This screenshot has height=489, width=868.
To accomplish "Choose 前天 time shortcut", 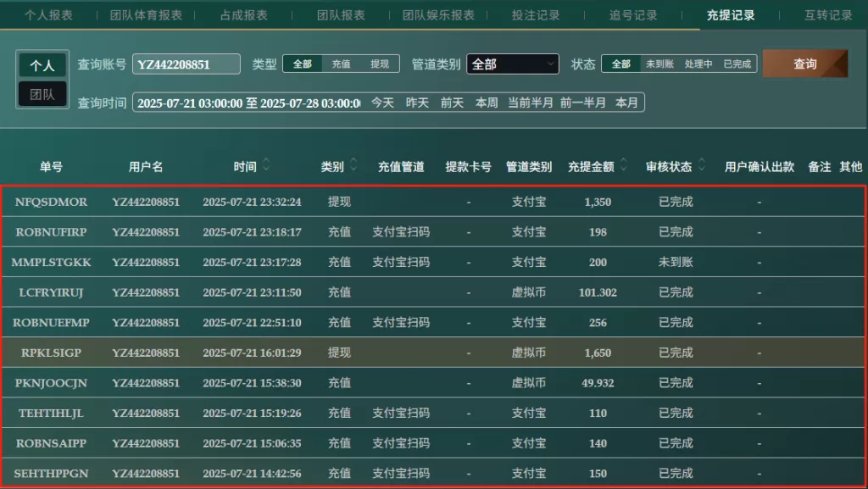I will pos(453,103).
